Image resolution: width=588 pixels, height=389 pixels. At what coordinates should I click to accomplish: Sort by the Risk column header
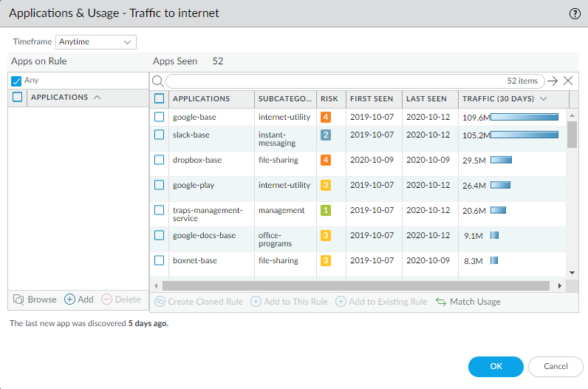329,98
